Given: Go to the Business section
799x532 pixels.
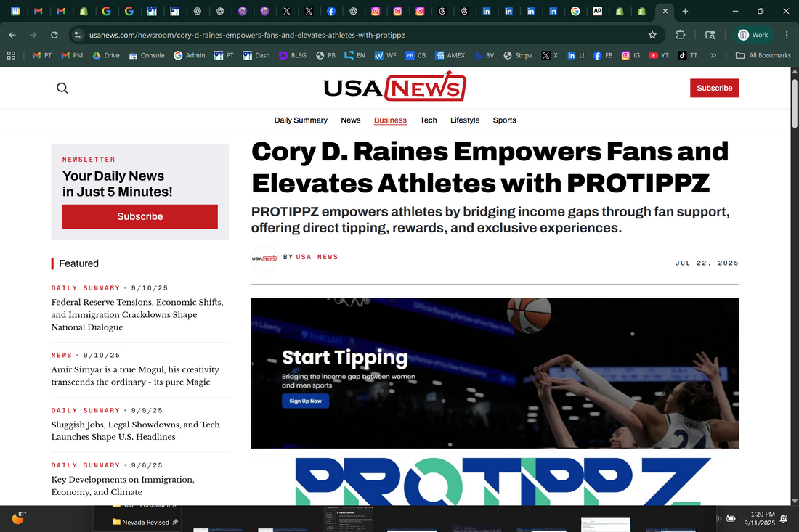Looking at the screenshot, I should 390,120.
